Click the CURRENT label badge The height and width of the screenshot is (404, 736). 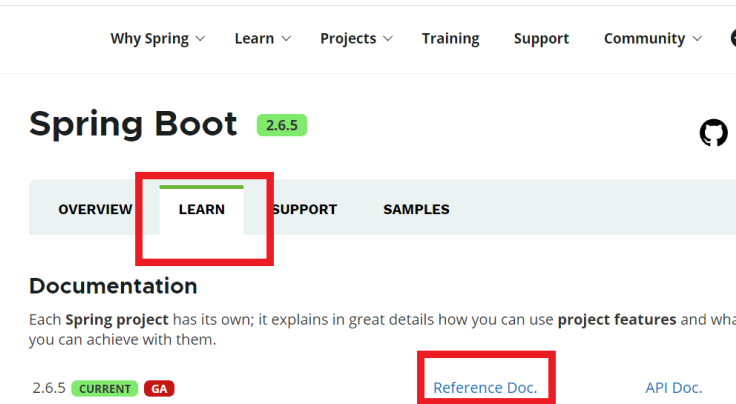coord(105,389)
